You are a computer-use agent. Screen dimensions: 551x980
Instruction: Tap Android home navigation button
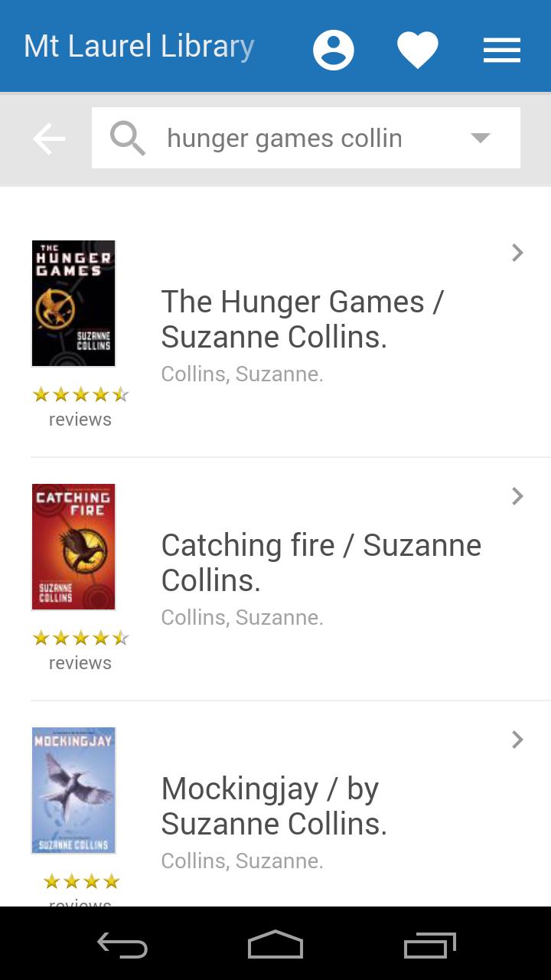[x=275, y=944]
